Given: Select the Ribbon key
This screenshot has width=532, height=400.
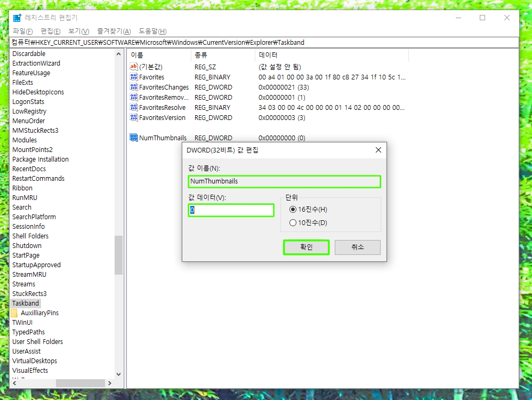Looking at the screenshot, I should (22, 188).
